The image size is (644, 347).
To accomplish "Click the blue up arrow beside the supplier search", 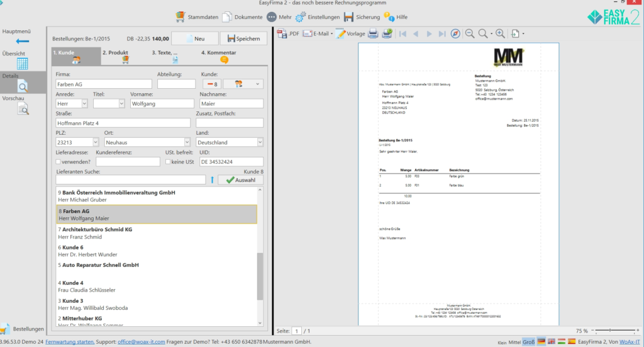I will [x=213, y=179].
